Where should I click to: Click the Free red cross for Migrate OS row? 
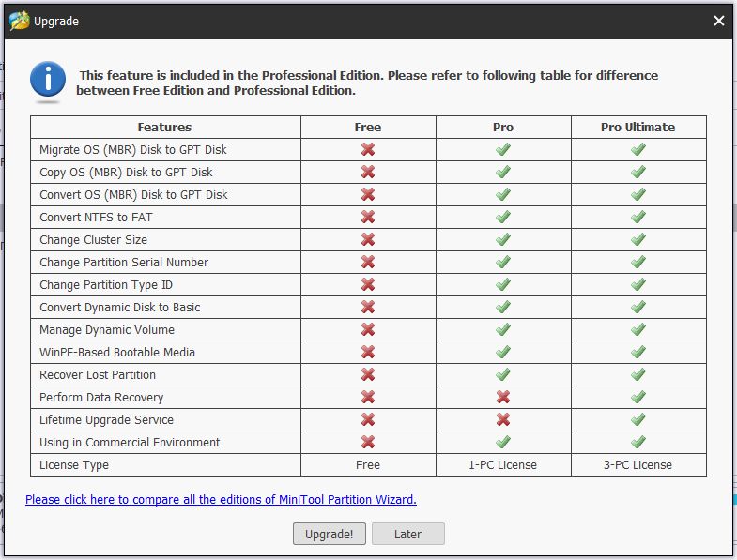pyautogui.click(x=368, y=149)
